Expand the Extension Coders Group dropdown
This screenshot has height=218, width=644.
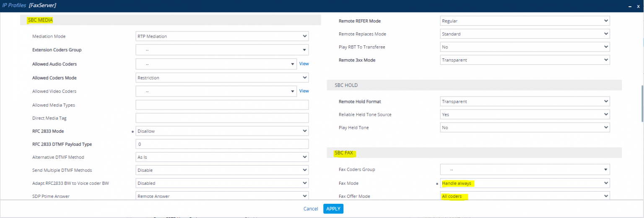[222, 50]
